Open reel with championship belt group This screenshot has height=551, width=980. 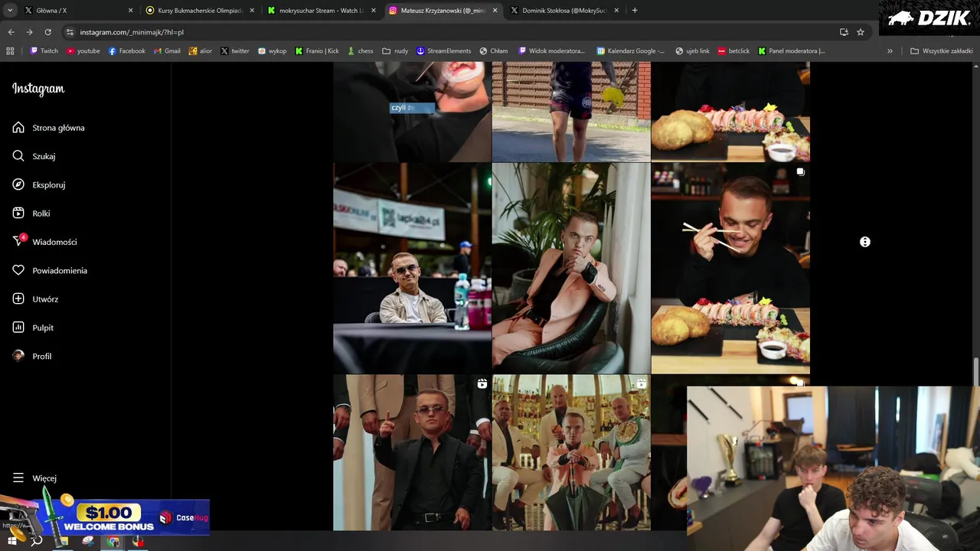click(571, 452)
